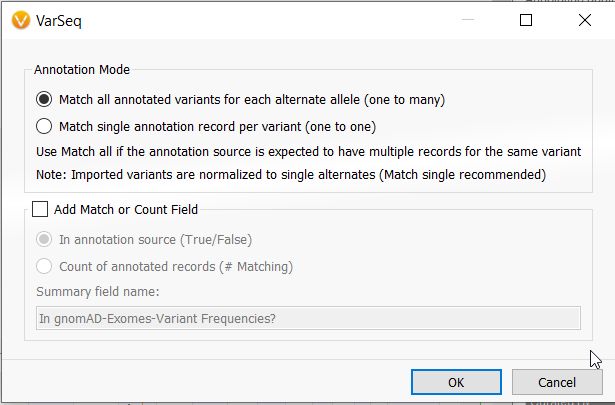Confirm the annotation settings with OK

(x=456, y=382)
